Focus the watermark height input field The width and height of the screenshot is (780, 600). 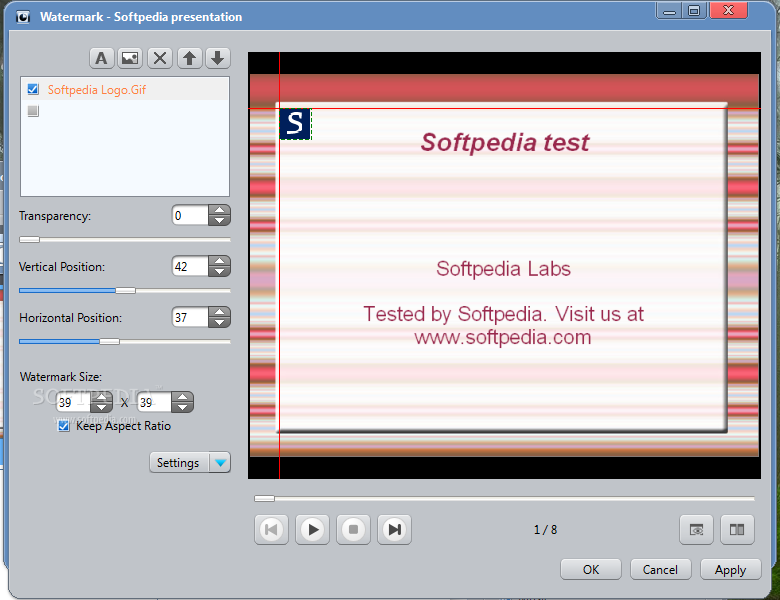coord(154,402)
